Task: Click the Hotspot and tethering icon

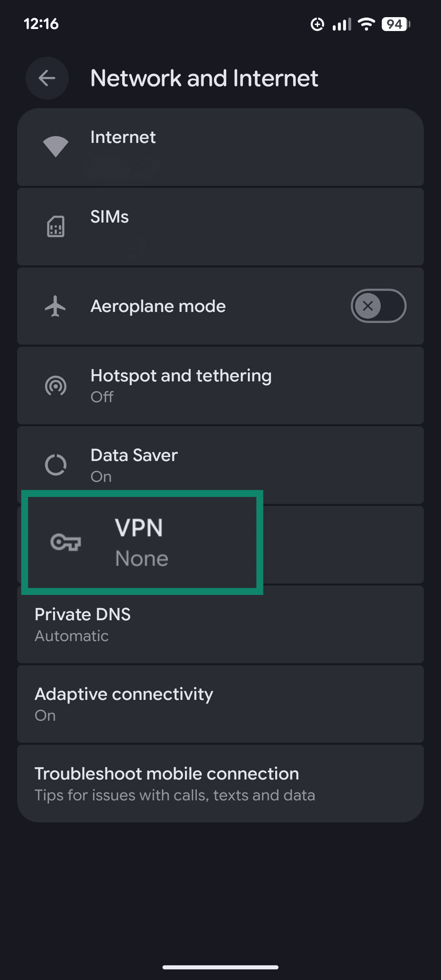Action: pyautogui.click(x=56, y=385)
